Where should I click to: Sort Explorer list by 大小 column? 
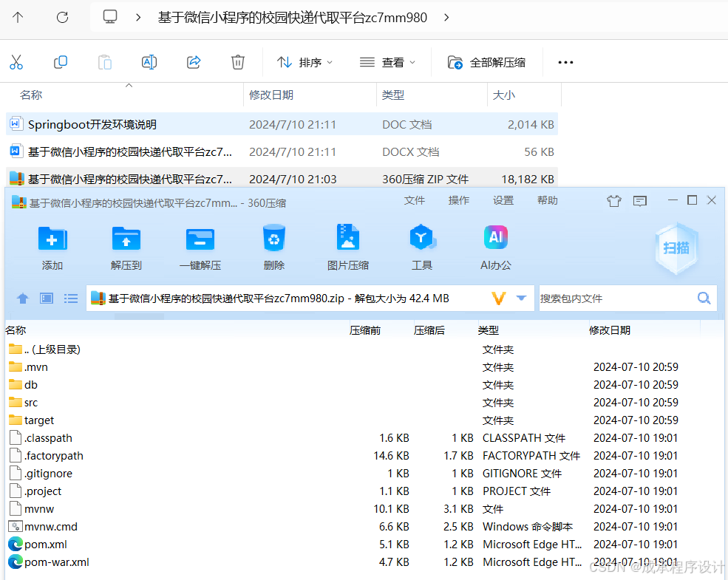504,95
